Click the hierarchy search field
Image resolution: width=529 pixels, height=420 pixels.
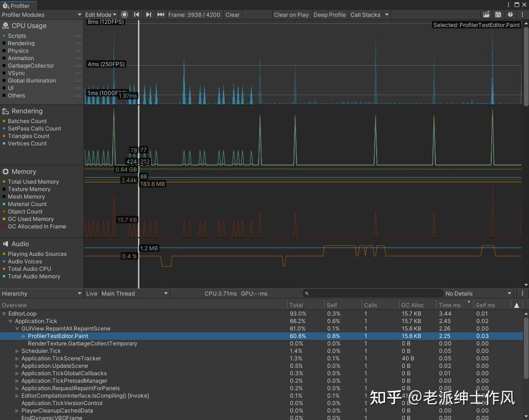pos(373,293)
